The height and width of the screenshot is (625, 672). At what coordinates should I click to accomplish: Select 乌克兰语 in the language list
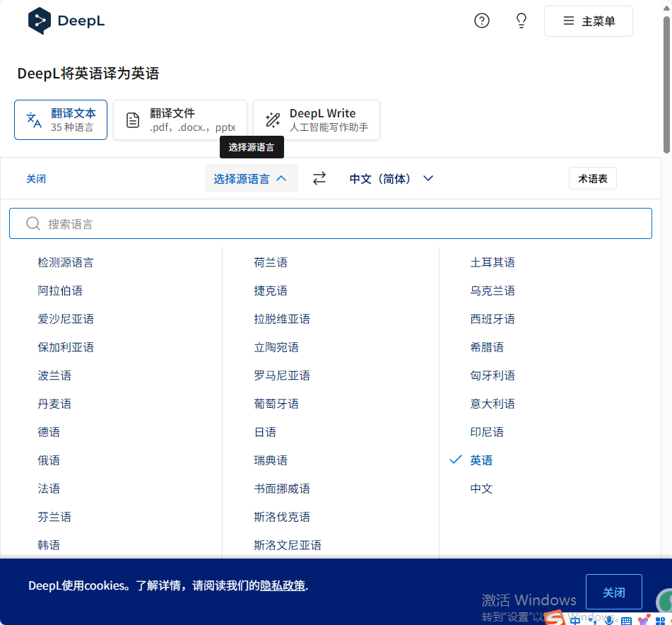click(493, 291)
